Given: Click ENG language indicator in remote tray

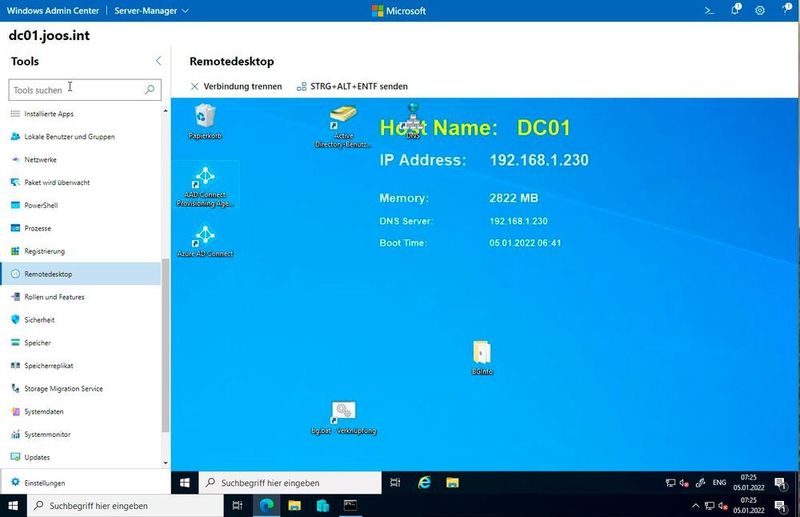Looking at the screenshot, I should coord(719,482).
